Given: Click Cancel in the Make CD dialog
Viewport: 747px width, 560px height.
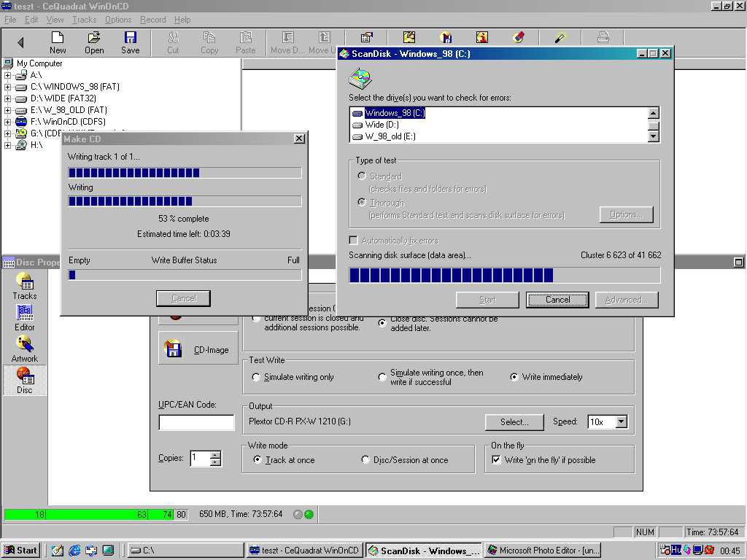Looking at the screenshot, I should (183, 298).
